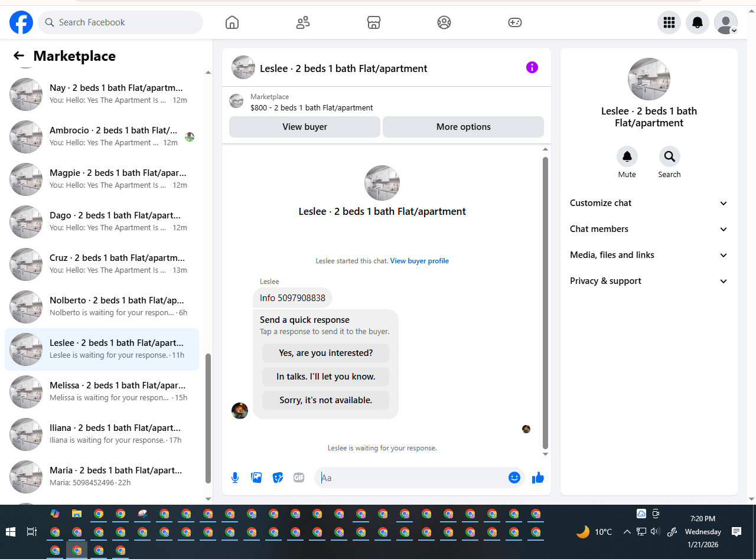Open the Marketplace storefront icon in top bar
This screenshot has height=559, width=756.
(373, 22)
